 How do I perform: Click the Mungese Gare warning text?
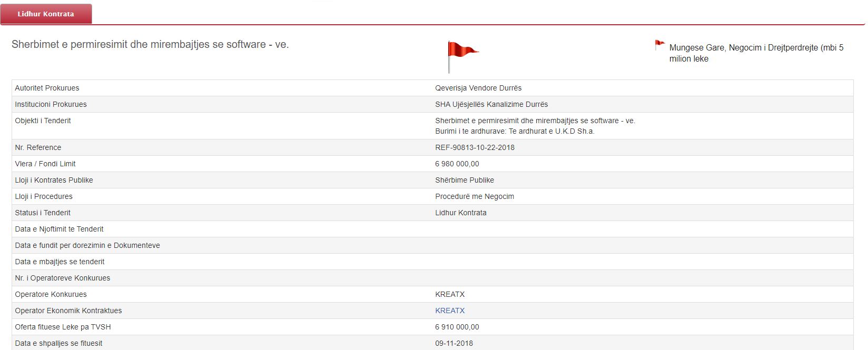[756, 53]
